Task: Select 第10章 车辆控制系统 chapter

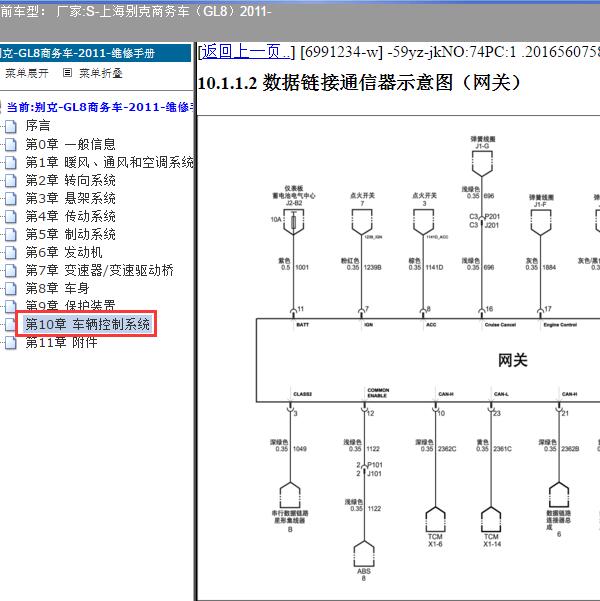Action: click(x=87, y=324)
